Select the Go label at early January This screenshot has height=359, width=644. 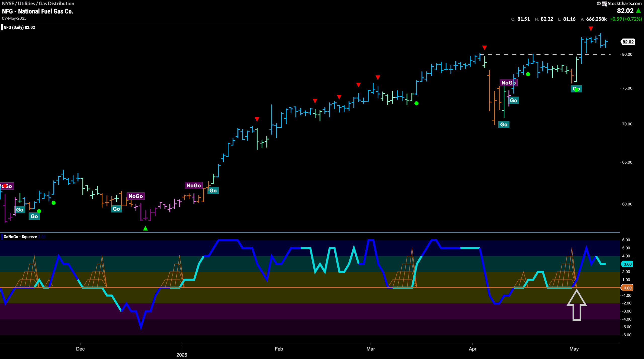(x=213, y=191)
